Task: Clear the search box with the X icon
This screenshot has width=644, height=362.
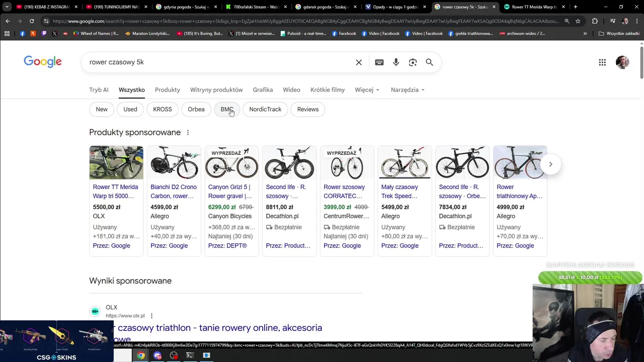Action: coord(359,62)
